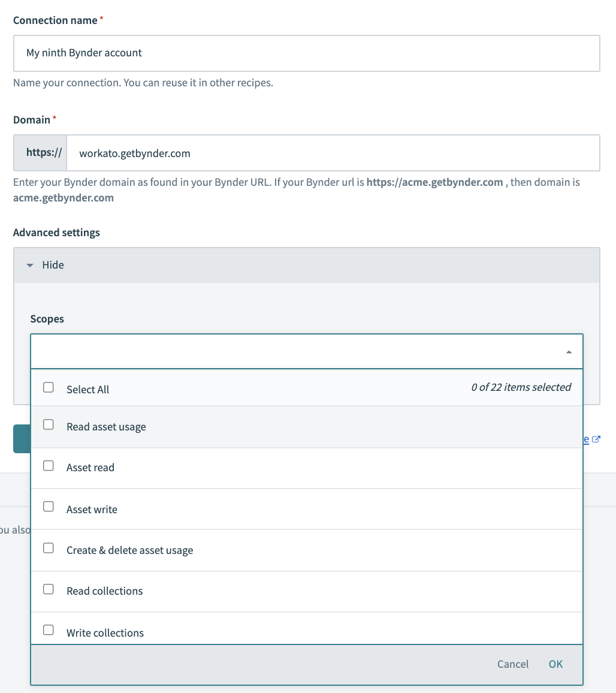Check the Write collections scope
Image resolution: width=616 pixels, height=693 pixels.
[49, 630]
